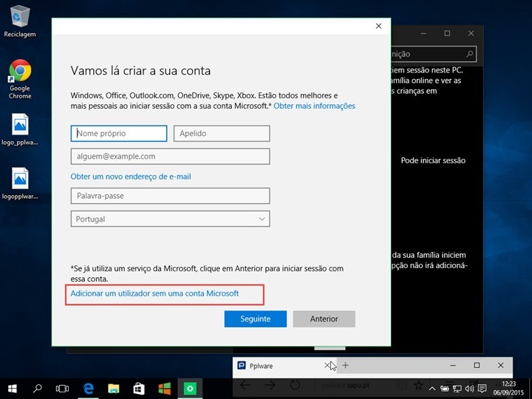
Task: Expand the Portugal country dropdown
Action: pyautogui.click(x=171, y=219)
